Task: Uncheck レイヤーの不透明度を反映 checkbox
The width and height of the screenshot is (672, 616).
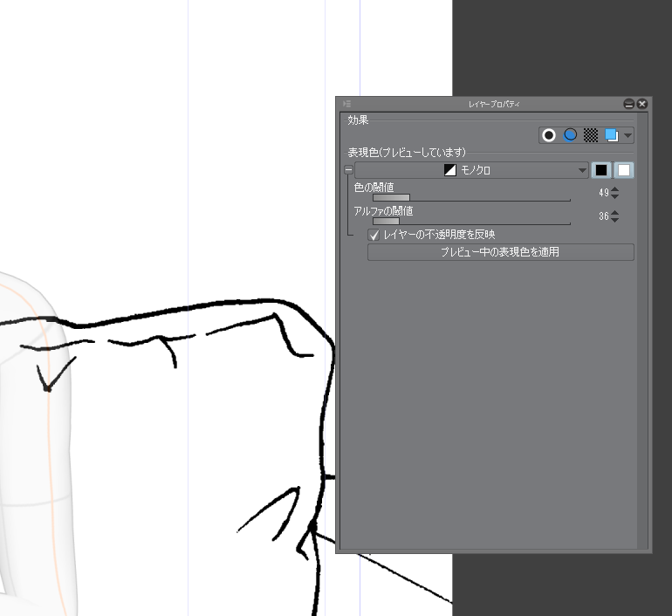Action: click(374, 235)
